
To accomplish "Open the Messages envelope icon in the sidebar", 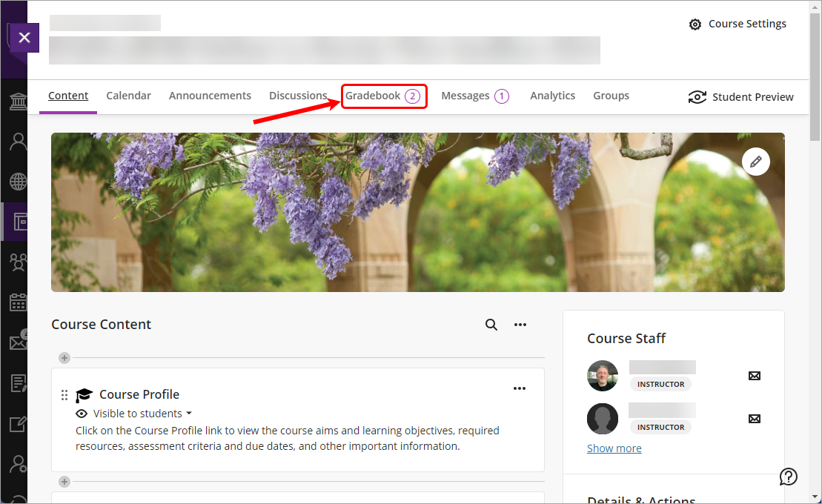I will [16, 342].
